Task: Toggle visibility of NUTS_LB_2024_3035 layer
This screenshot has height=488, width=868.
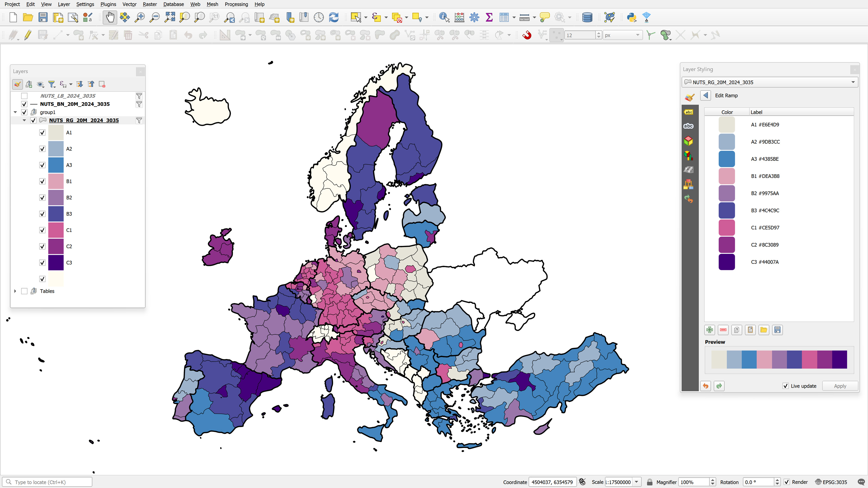Action: click(x=24, y=96)
